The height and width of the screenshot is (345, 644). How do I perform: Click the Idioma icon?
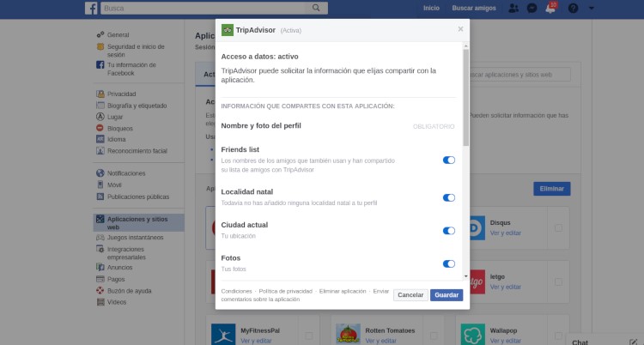coord(100,139)
